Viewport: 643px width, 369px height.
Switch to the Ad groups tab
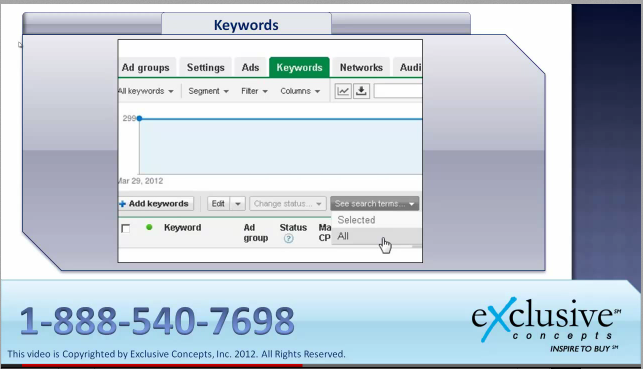click(146, 68)
